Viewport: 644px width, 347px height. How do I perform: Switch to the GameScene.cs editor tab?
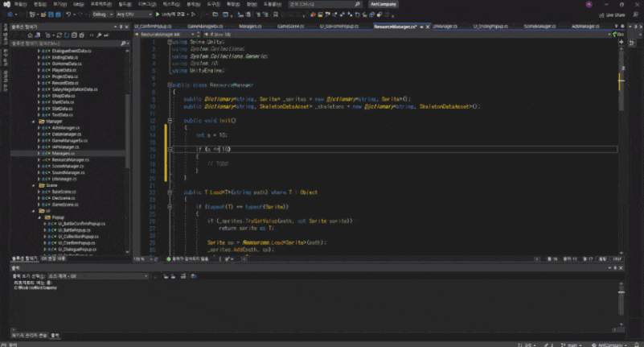click(291, 26)
